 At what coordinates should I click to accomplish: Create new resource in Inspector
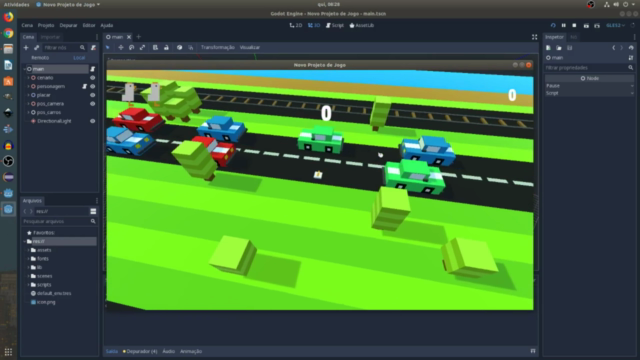click(x=548, y=48)
